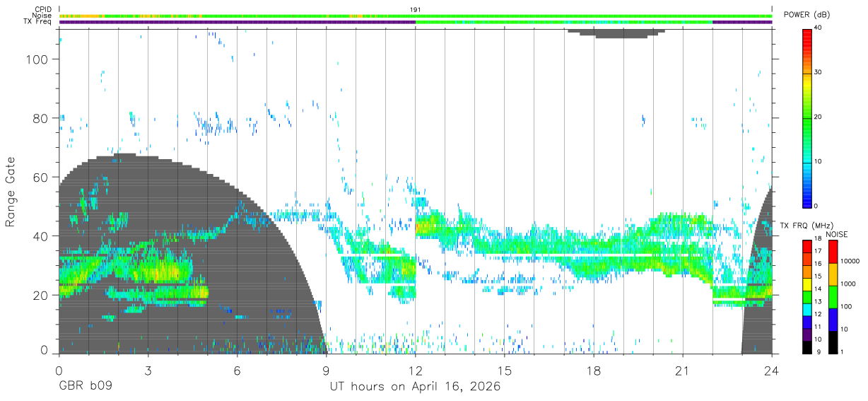Click the x-axis tick label 21

click(x=683, y=371)
